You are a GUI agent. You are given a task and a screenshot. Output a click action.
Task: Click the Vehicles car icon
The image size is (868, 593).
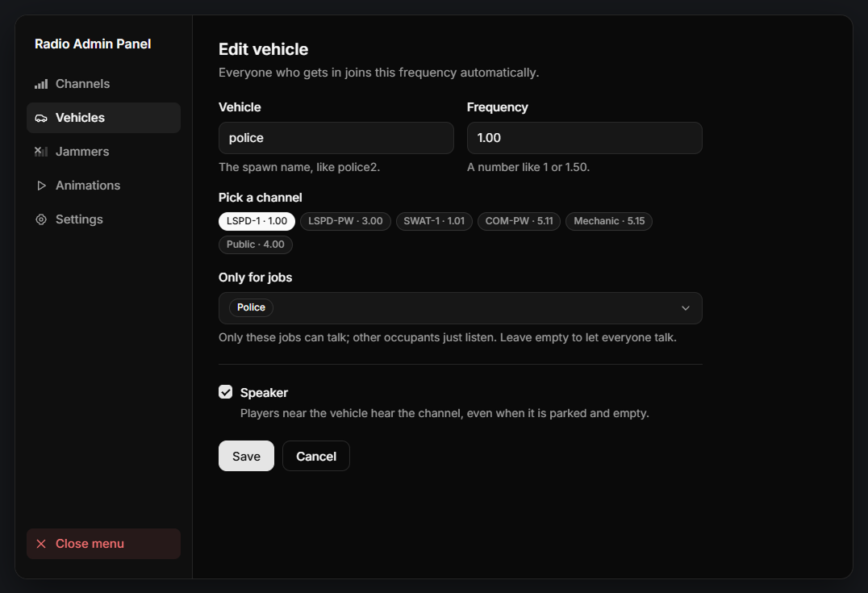click(x=41, y=118)
